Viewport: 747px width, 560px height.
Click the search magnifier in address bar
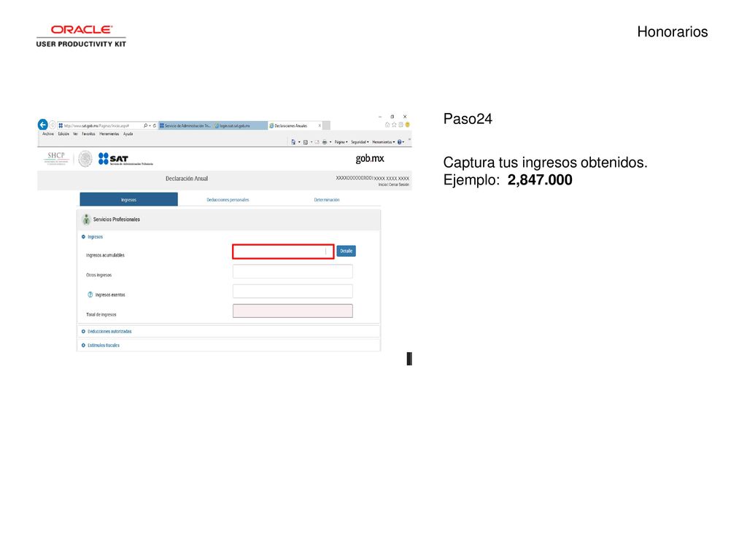(x=145, y=125)
